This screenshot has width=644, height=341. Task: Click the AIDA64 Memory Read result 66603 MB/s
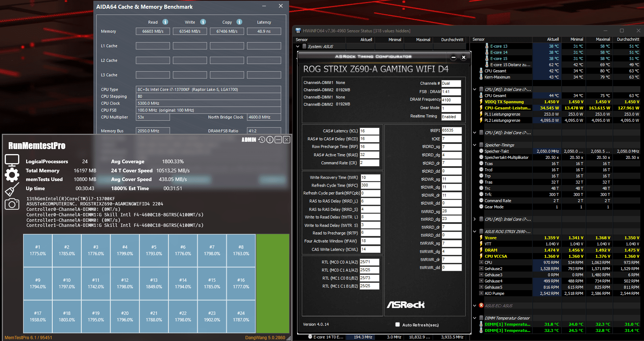[153, 31]
